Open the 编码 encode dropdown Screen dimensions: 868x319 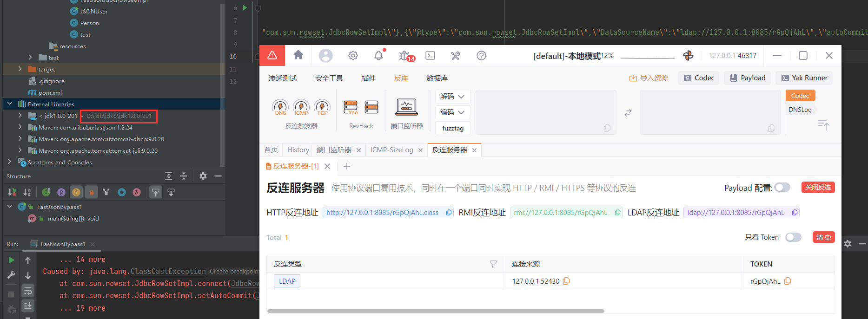pyautogui.click(x=453, y=112)
